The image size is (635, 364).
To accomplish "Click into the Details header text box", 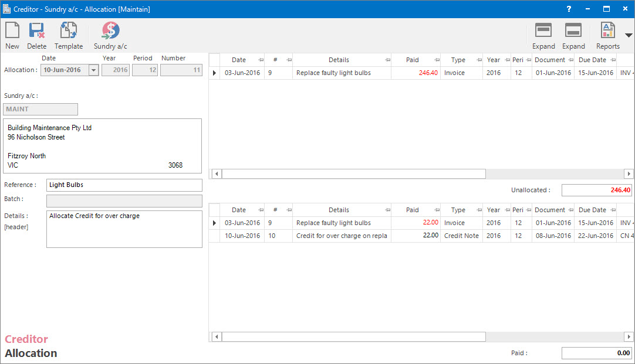I will [124, 229].
